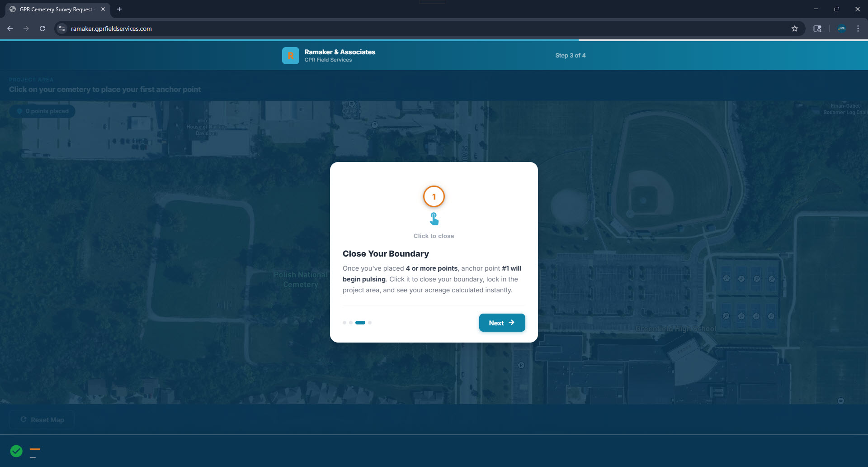This screenshot has width=868, height=467.
Task: Jump to the last tutorial pagination dot
Action: [x=370, y=323]
